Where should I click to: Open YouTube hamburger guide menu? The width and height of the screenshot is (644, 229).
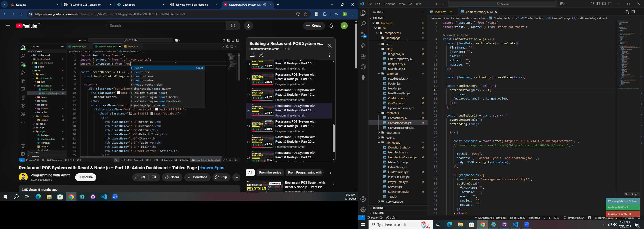tap(8, 26)
